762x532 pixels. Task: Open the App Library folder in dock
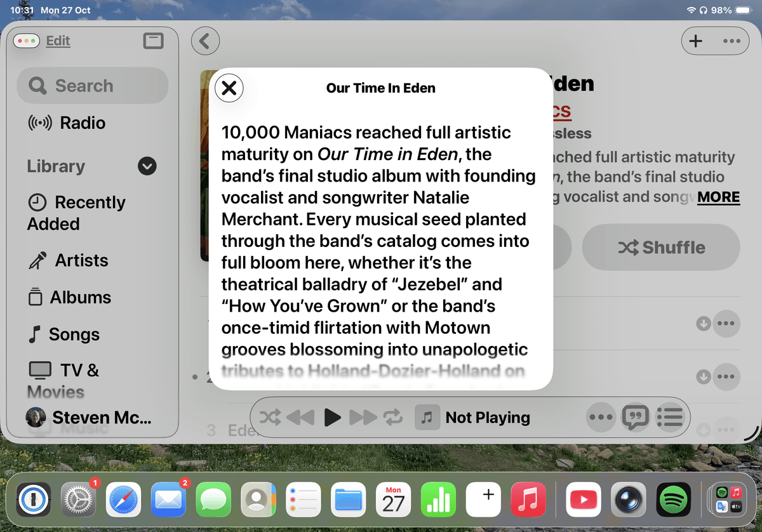pos(728,500)
